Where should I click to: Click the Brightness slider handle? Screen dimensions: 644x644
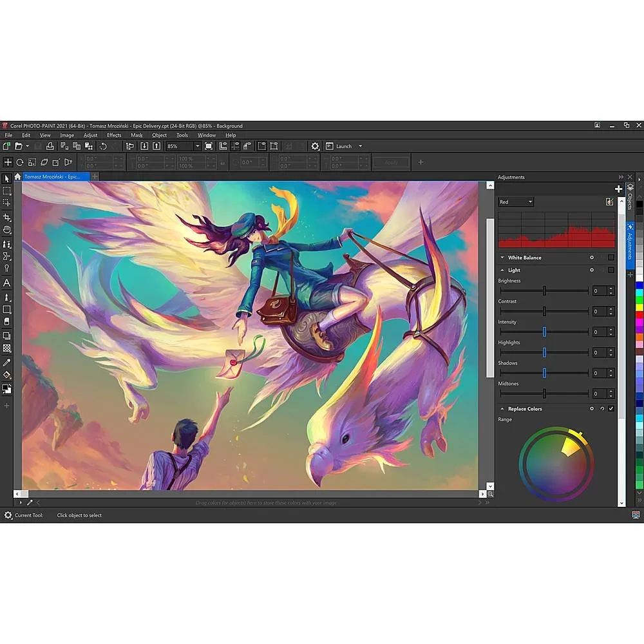pos(544,291)
